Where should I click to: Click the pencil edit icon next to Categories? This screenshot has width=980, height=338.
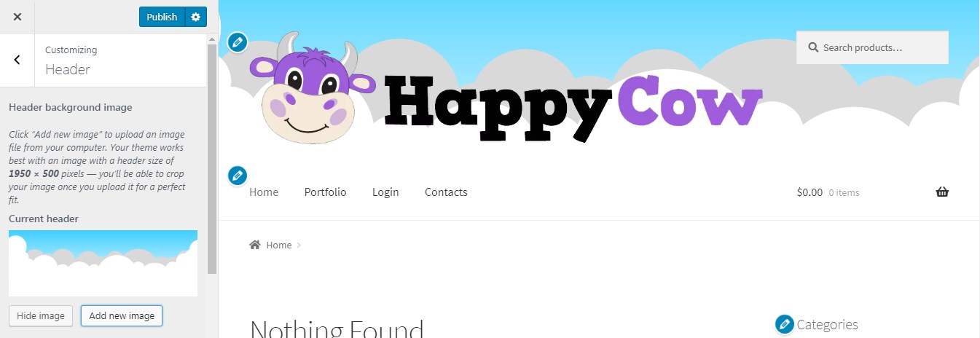[785, 324]
